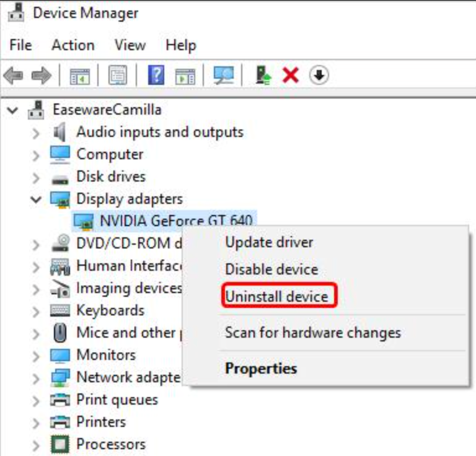Collapse the EasewareCamilla root node
The image size is (476, 456).
(x=12, y=110)
